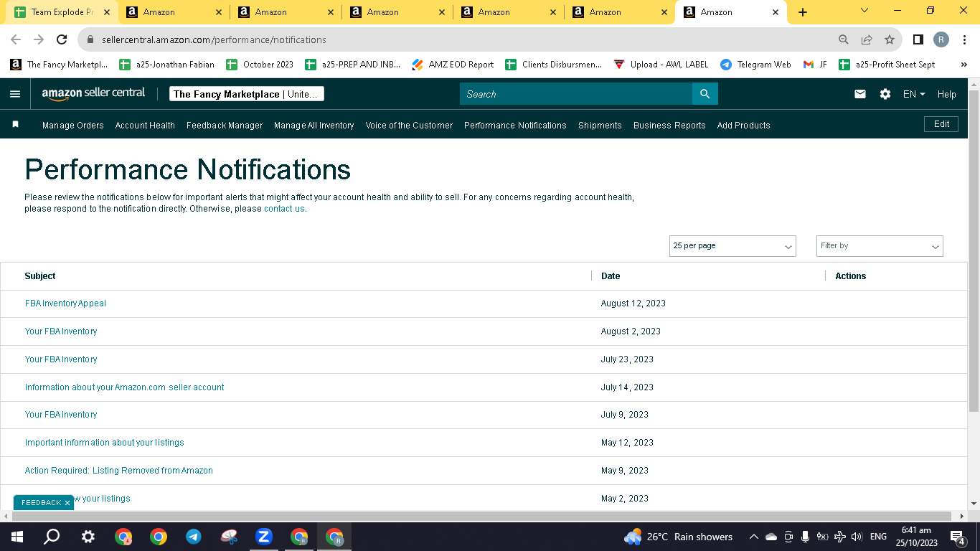Open Business Reports

tap(669, 126)
